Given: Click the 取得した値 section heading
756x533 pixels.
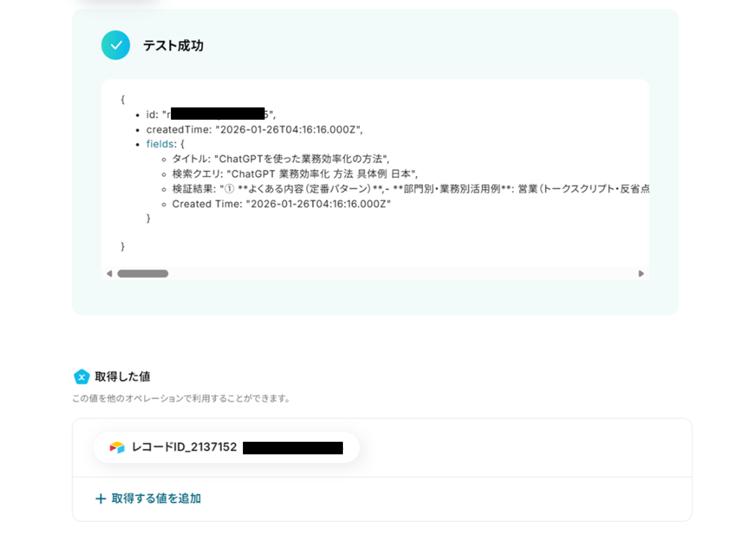Looking at the screenshot, I should point(123,377).
